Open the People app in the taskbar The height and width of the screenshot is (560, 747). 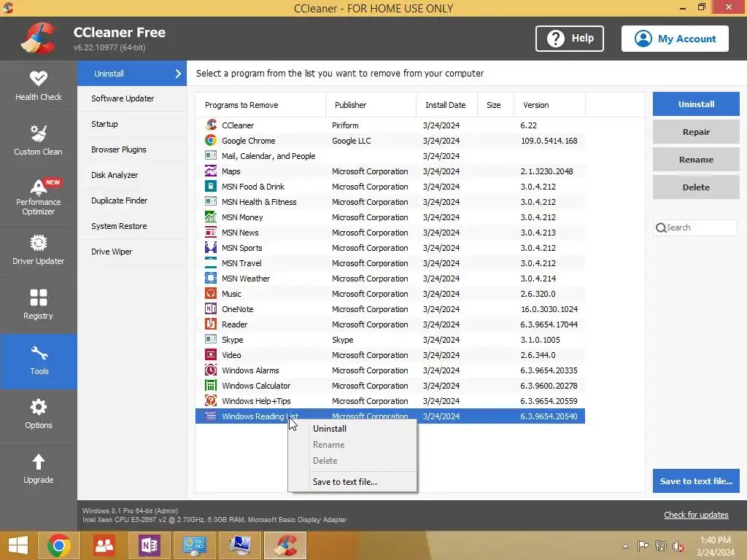point(104,545)
